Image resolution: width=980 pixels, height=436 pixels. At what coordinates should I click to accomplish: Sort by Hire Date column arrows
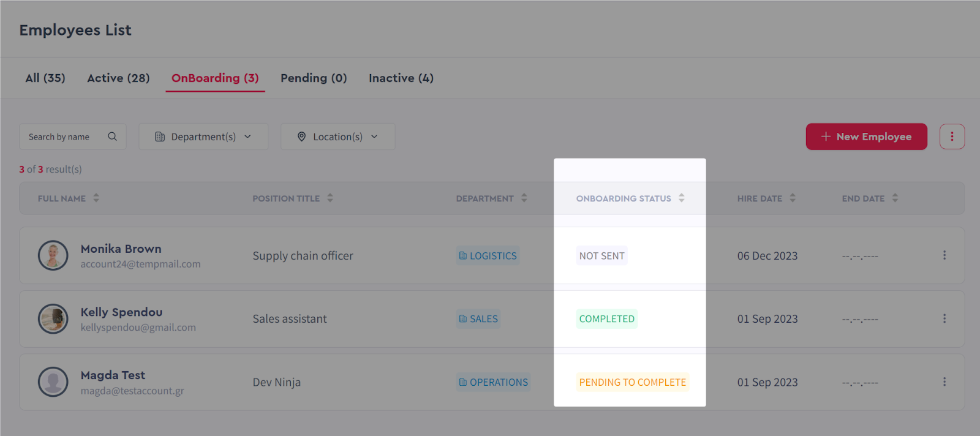tap(793, 198)
